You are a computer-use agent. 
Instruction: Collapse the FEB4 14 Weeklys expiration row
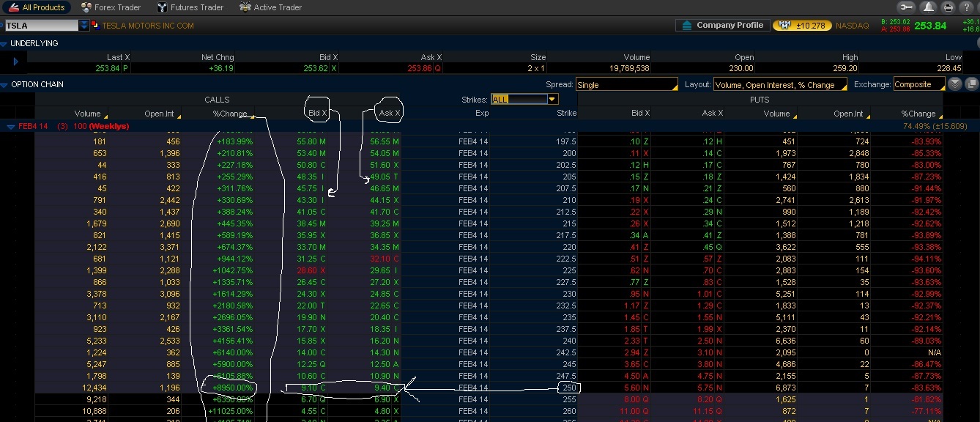(10, 127)
